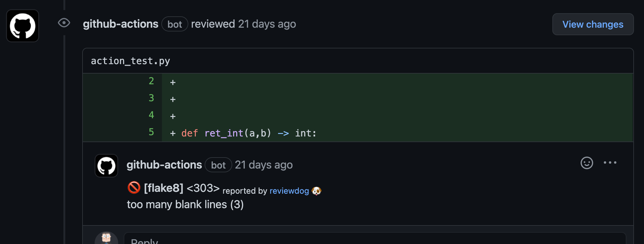Open the action_test.py file link

pos(131,61)
